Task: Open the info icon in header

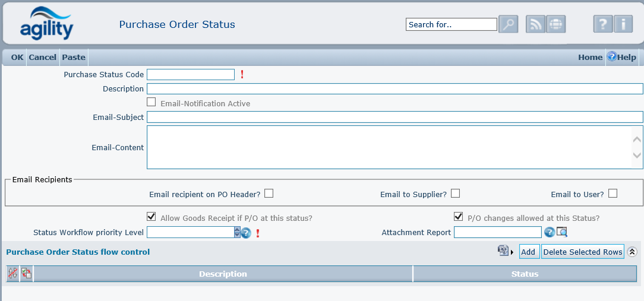Action: (x=623, y=24)
